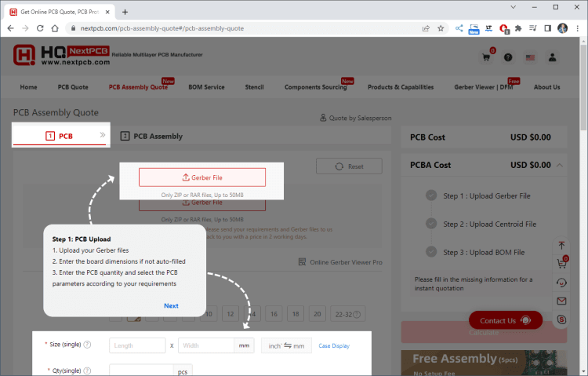Click the help question mark icon in header
The width and height of the screenshot is (588, 376).
[x=508, y=57]
